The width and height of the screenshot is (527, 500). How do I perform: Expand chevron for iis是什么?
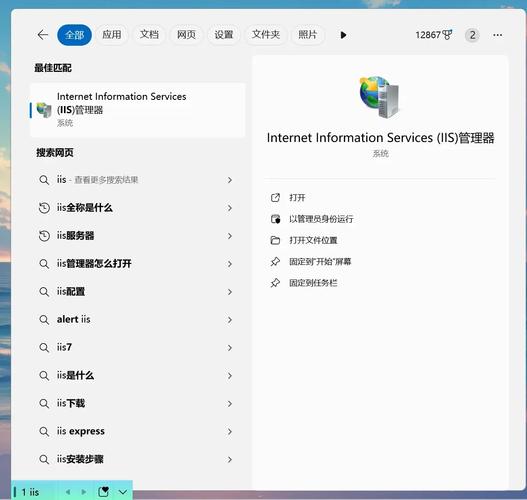click(x=230, y=375)
